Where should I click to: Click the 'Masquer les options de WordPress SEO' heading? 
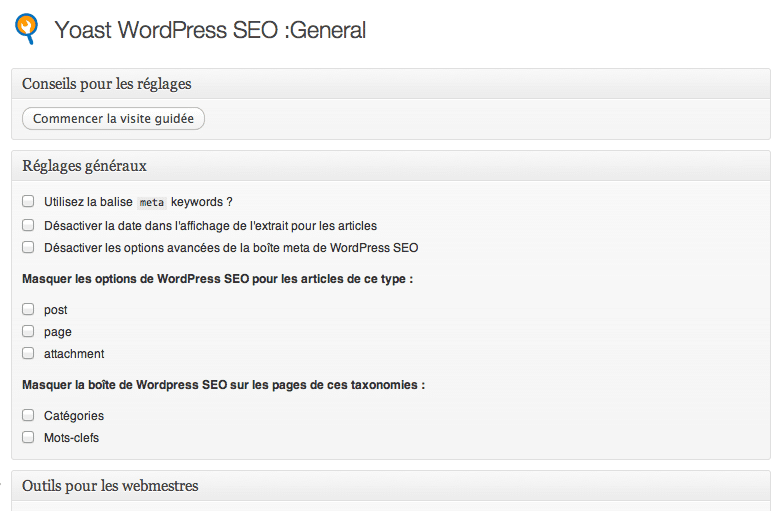[x=218, y=279]
